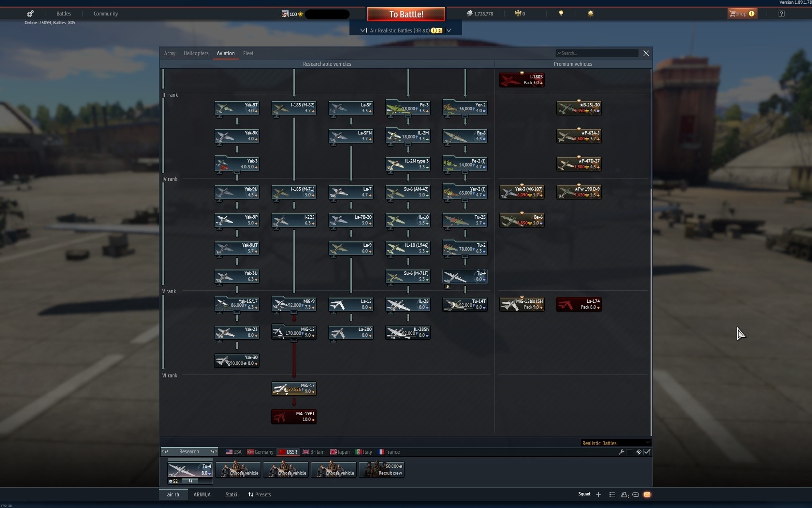The height and width of the screenshot is (508, 812).
Task: Switch to the Fleet tab
Action: 248,53
